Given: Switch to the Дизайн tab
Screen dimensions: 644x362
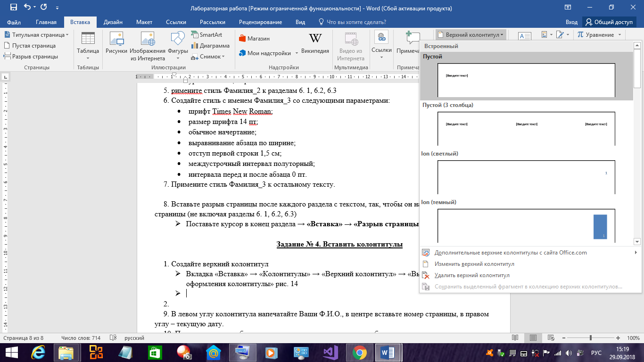Looking at the screenshot, I should click(x=113, y=22).
